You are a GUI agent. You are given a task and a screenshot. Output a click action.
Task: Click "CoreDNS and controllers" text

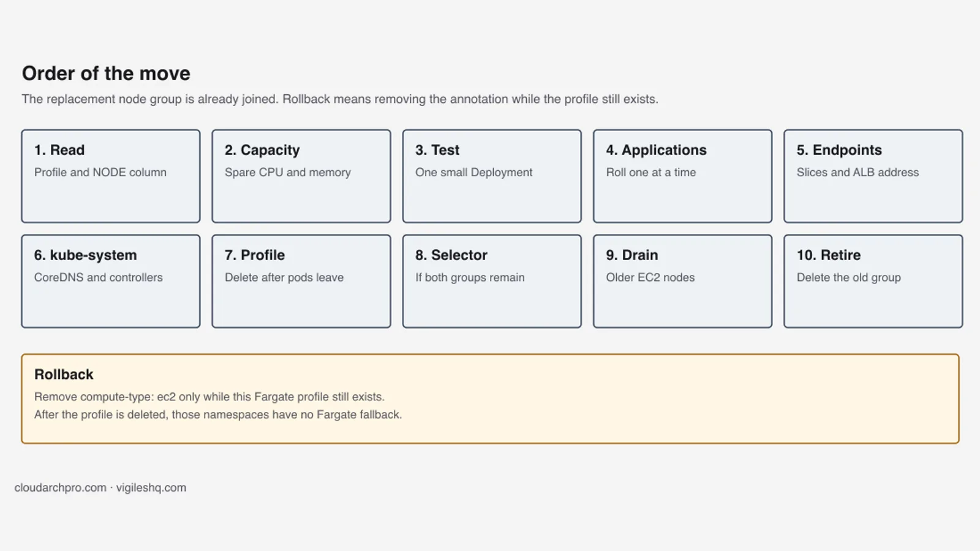coord(99,277)
